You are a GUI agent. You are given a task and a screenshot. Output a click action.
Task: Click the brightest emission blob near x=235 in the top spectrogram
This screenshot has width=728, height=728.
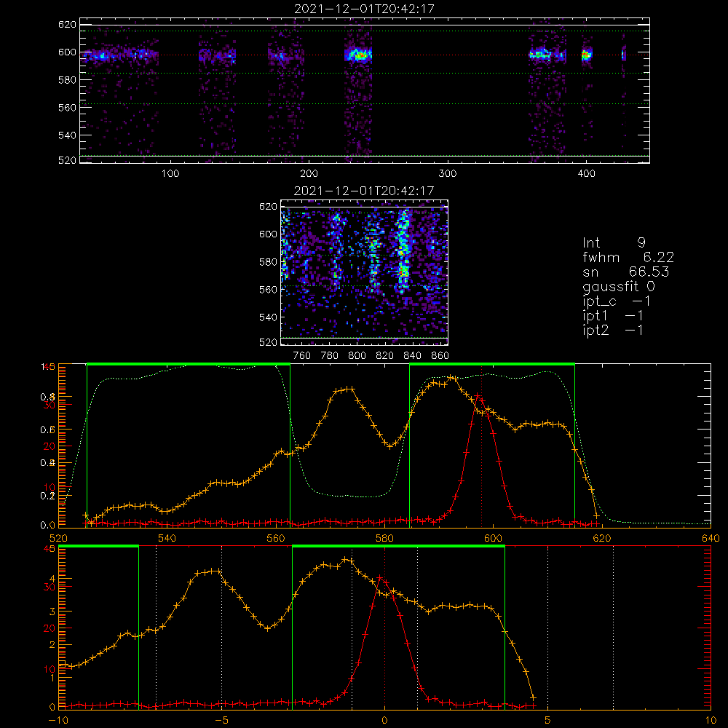358,55
